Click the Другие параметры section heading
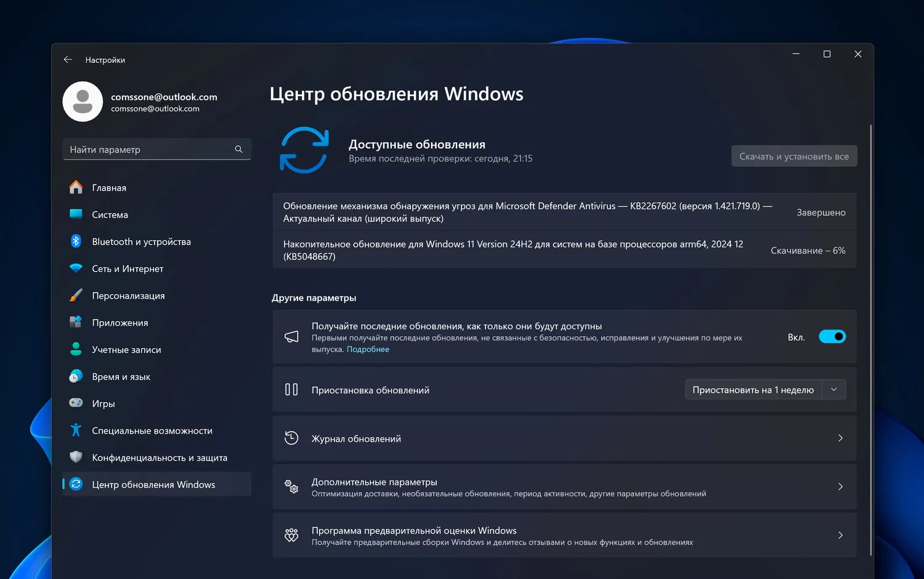Screen dimensions: 924x579 [x=314, y=298]
